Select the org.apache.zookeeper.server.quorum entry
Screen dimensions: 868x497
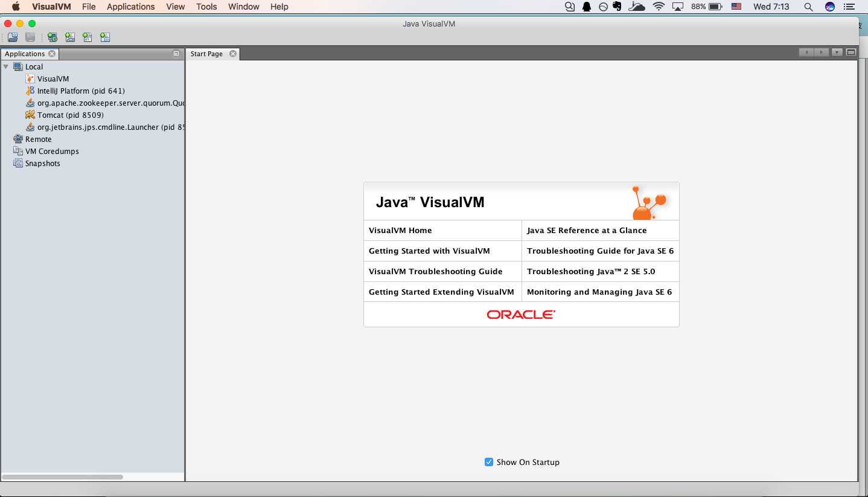tap(110, 103)
